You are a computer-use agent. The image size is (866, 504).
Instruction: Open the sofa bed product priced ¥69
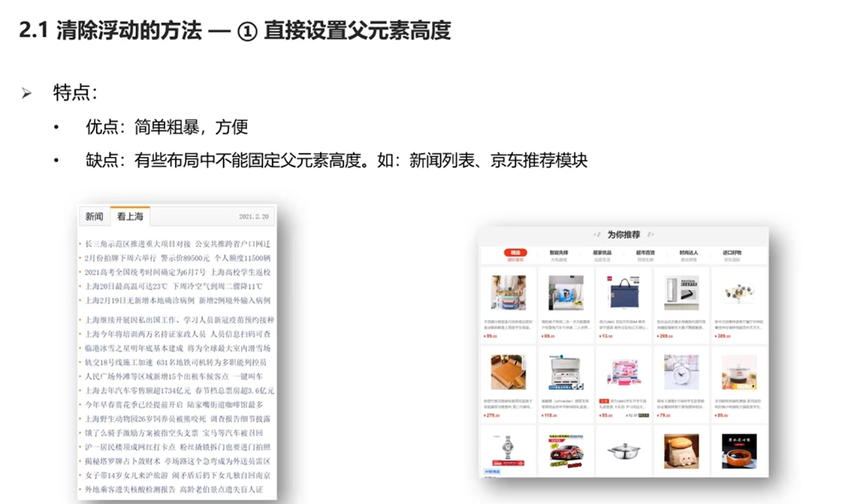point(566,293)
